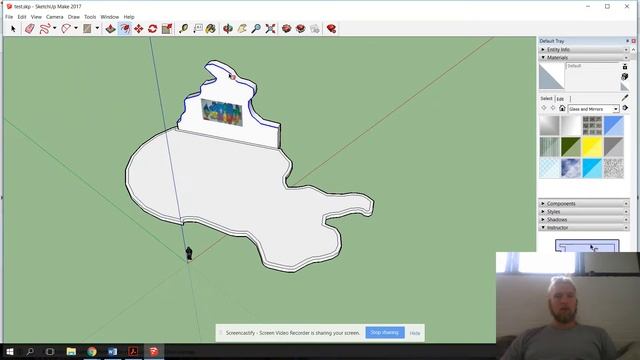The image size is (640, 360).
Task: Open the 3D Warehouse
Action: pyautogui.click(x=287, y=29)
